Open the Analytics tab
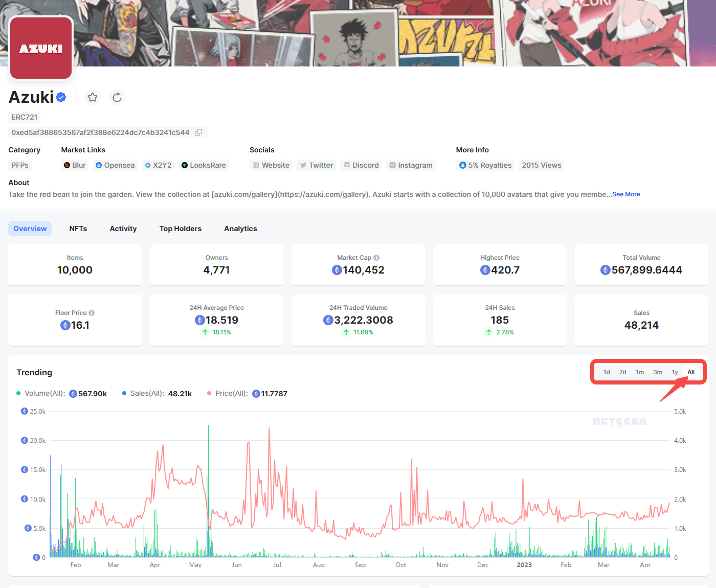Screen dimensions: 716x588 click(240, 229)
